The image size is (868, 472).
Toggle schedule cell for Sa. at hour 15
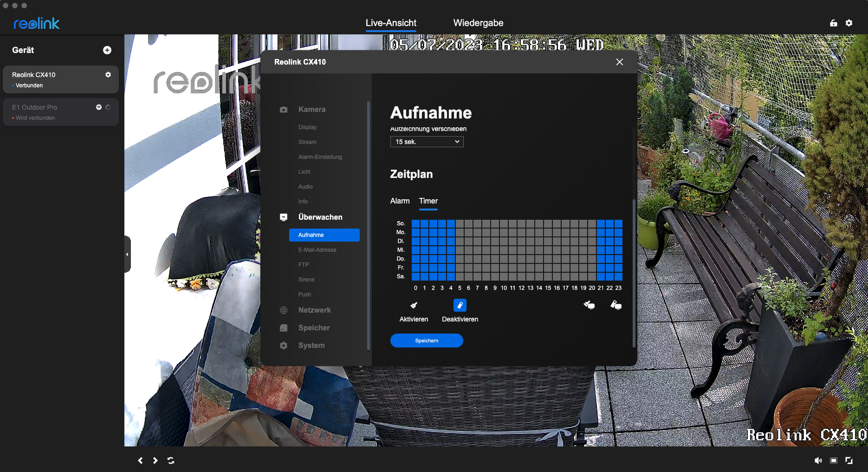tap(548, 276)
